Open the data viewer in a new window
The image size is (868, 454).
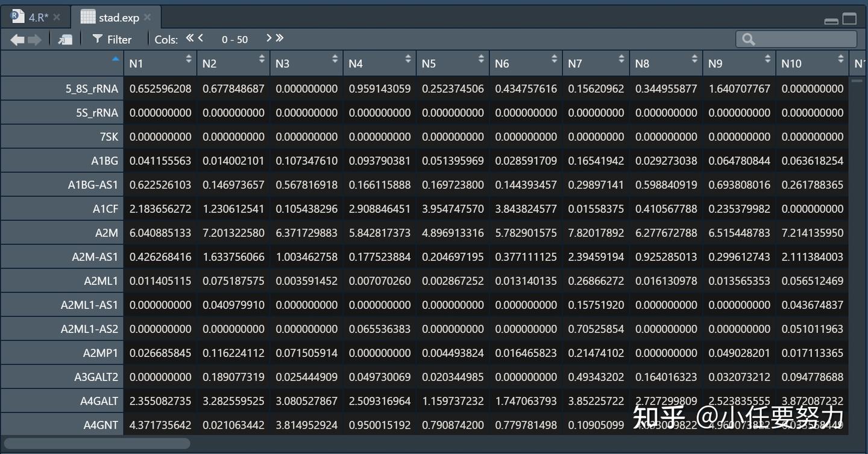pyautogui.click(x=64, y=39)
